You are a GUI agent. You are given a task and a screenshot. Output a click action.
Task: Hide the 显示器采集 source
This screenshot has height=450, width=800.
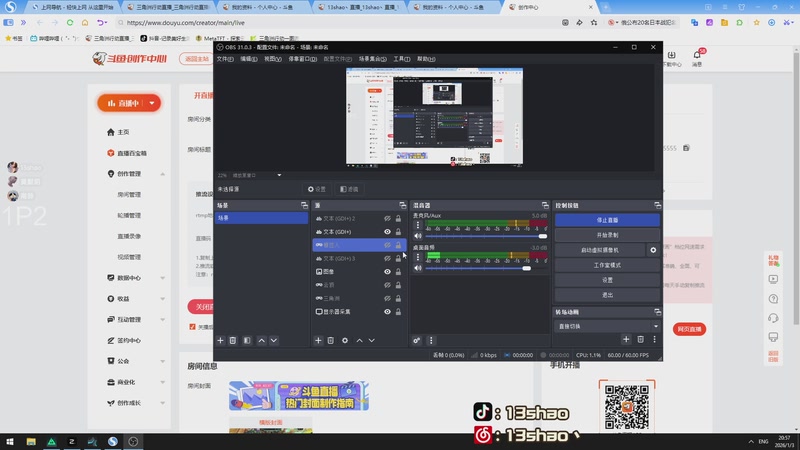[387, 311]
